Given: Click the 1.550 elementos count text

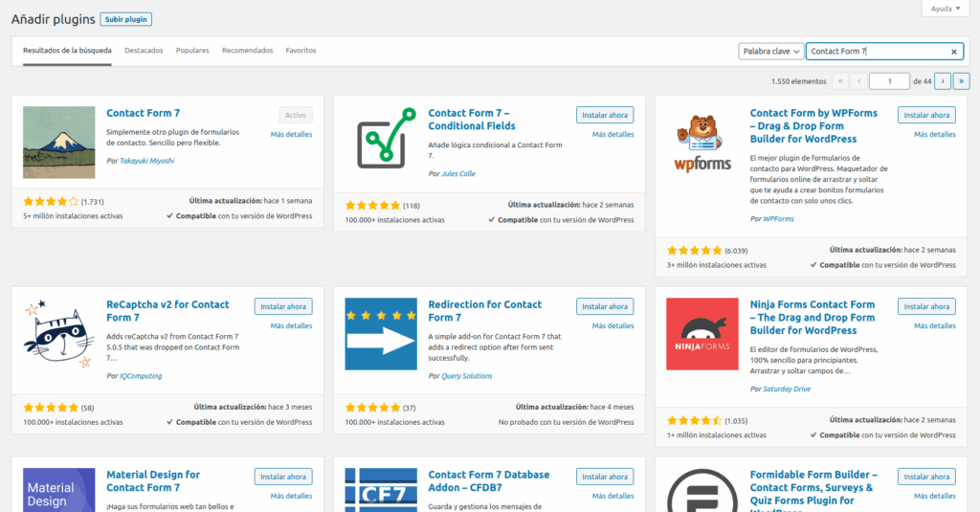Looking at the screenshot, I should (799, 81).
